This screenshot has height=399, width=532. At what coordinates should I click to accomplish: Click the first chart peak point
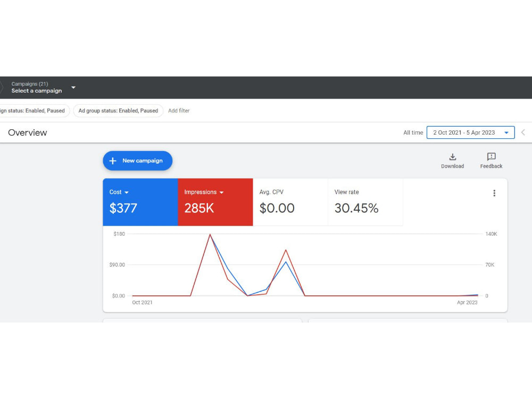tap(210, 235)
